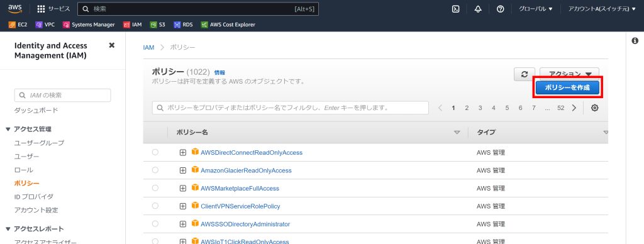
Task: Open the CloudShell terminal icon
Action: coord(455,9)
